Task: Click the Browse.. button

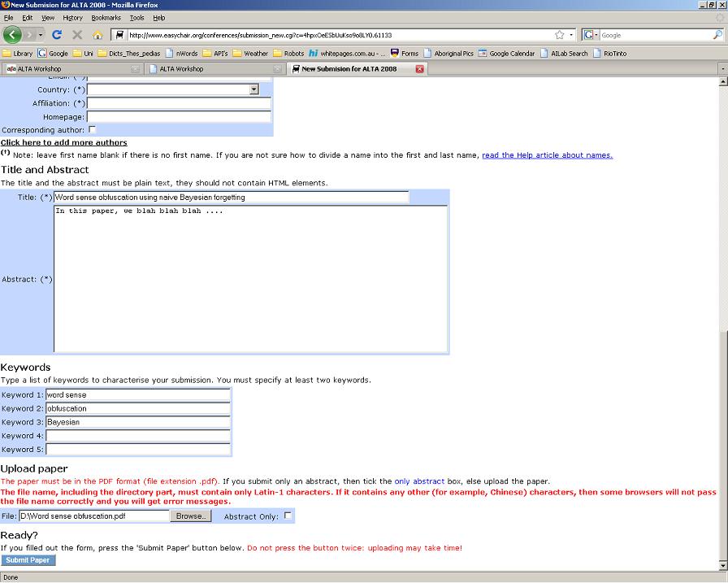Action: 191,516
